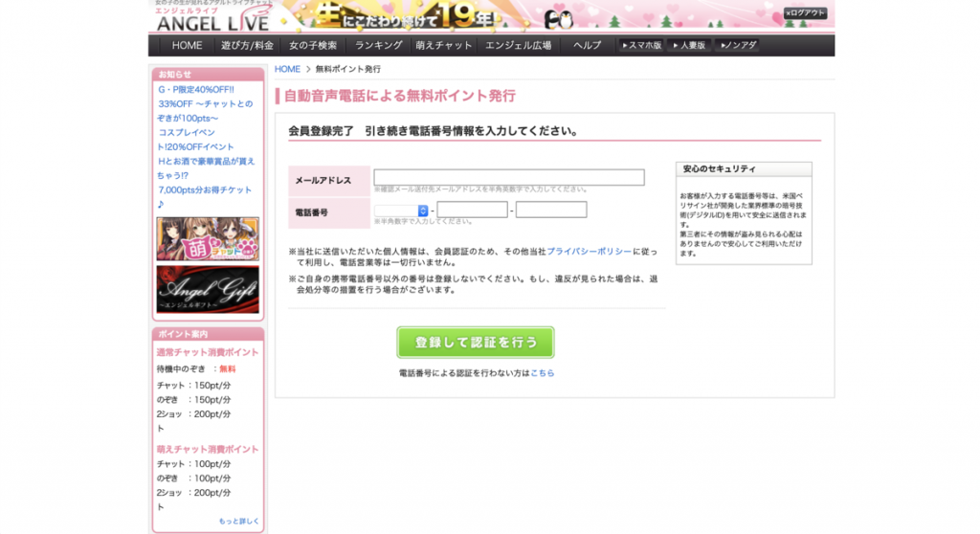The height and width of the screenshot is (534, 980).
Task: Open the 遊び方/料金 menu item
Action: coord(247,45)
